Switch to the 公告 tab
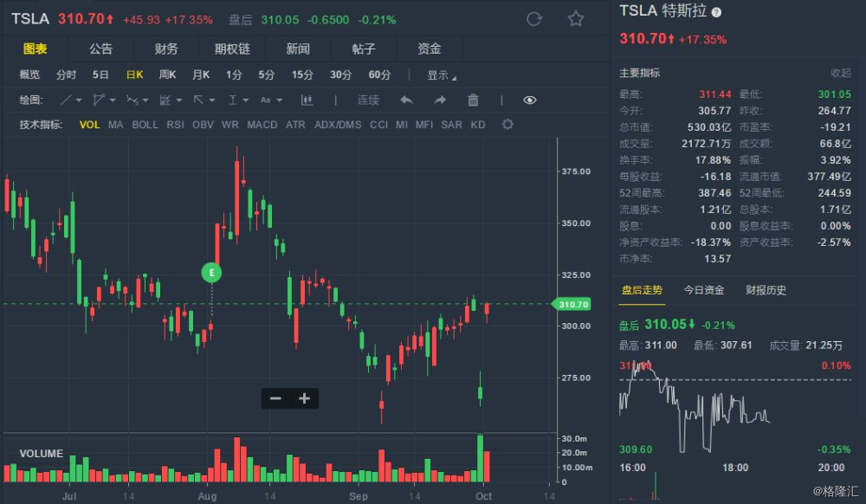 [x=100, y=48]
